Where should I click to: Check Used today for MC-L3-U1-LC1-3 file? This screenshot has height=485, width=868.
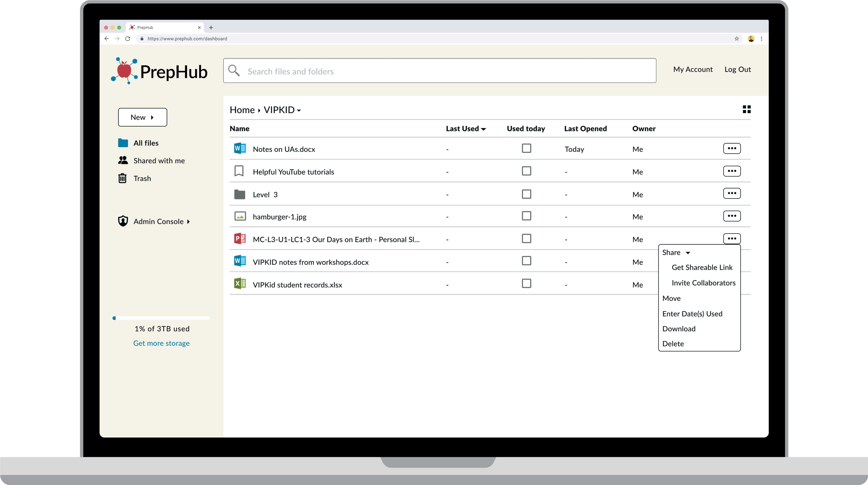pos(526,239)
